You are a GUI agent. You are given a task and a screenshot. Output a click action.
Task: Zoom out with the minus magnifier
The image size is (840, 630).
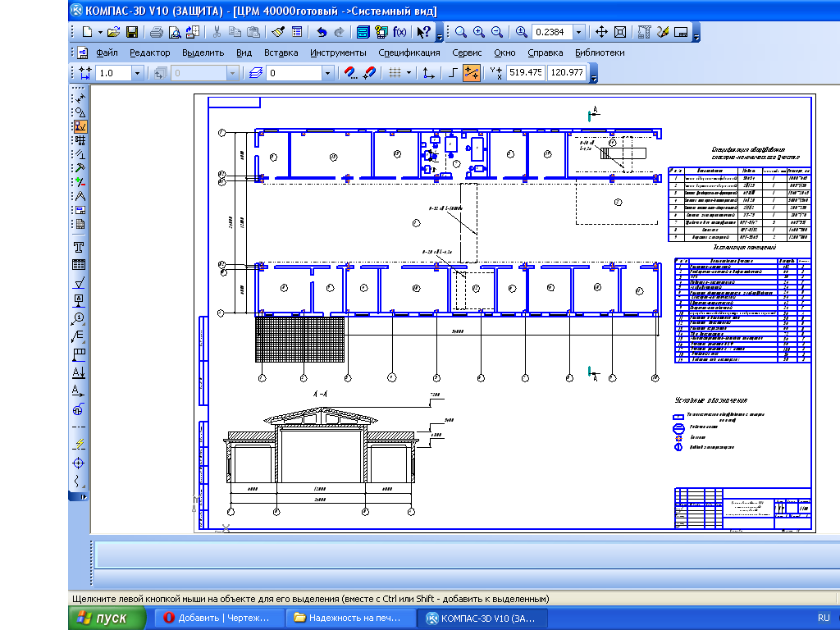point(497,32)
